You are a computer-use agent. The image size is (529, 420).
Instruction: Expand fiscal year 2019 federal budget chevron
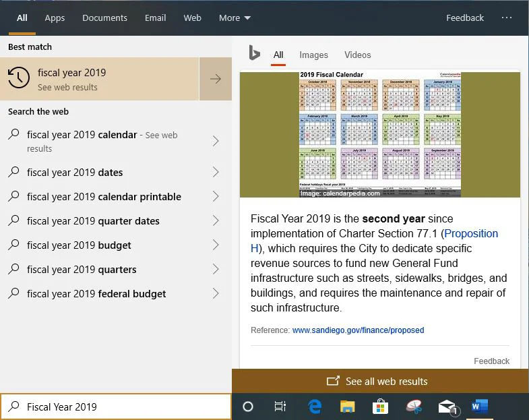(216, 294)
